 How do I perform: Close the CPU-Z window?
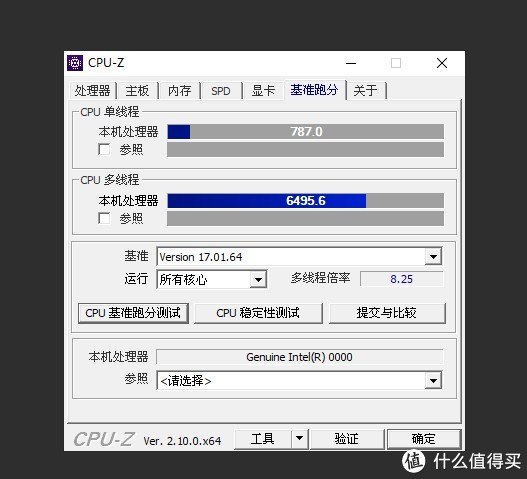[x=442, y=63]
